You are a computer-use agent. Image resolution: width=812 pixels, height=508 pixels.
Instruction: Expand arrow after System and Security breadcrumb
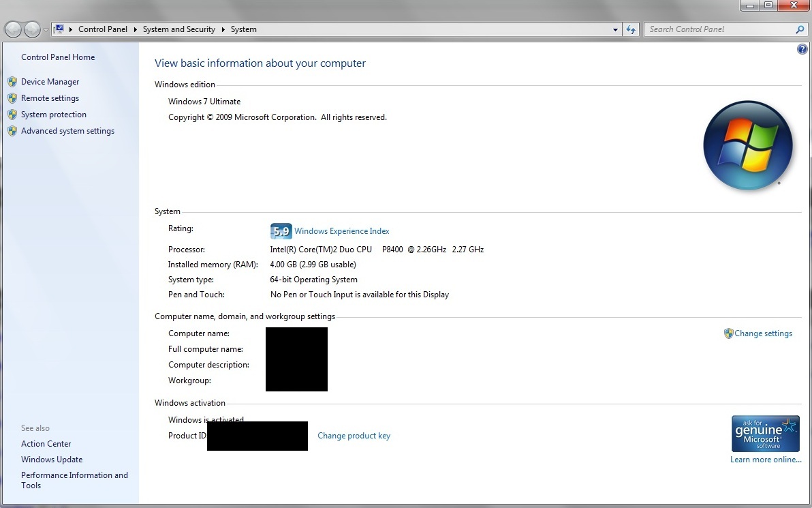coord(223,29)
